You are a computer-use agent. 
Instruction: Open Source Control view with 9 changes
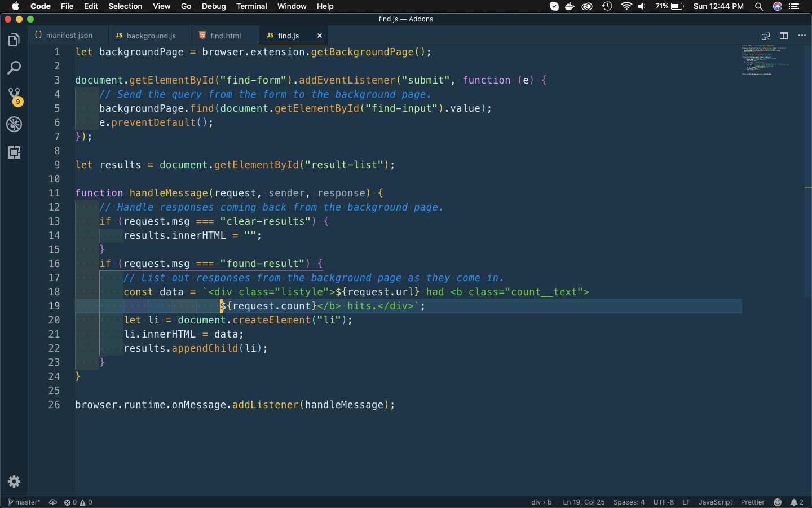click(14, 97)
